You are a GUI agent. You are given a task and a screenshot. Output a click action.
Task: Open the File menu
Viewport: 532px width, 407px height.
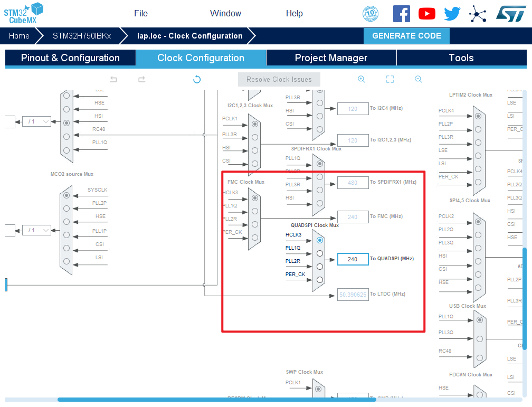tap(141, 14)
